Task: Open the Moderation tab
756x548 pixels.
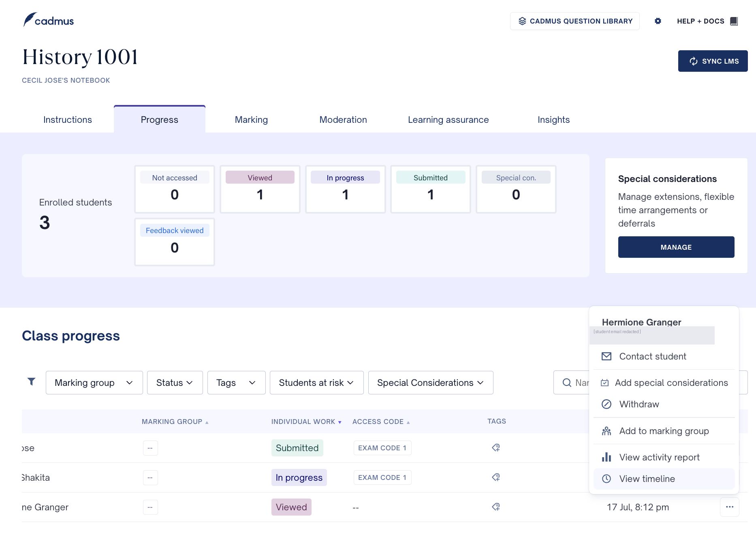Action: [343, 120]
